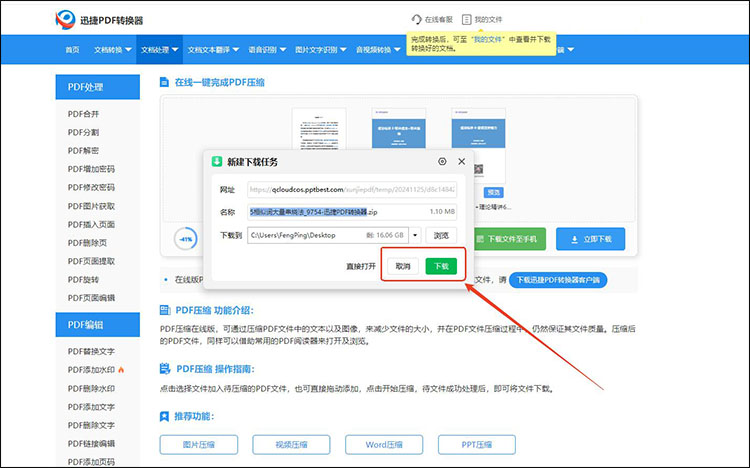Viewport: 750px width, 468px height.
Task: Open 在线客服 headset icon
Action: click(x=416, y=19)
